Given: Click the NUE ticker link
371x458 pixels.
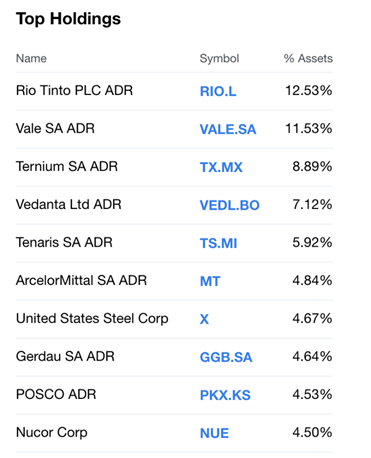Looking at the screenshot, I should click(x=214, y=433).
